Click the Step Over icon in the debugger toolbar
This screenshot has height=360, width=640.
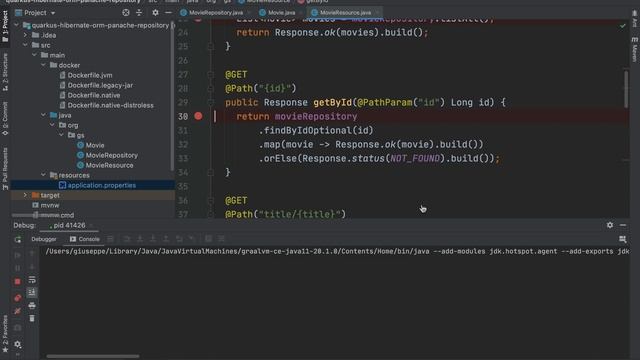coord(127,239)
